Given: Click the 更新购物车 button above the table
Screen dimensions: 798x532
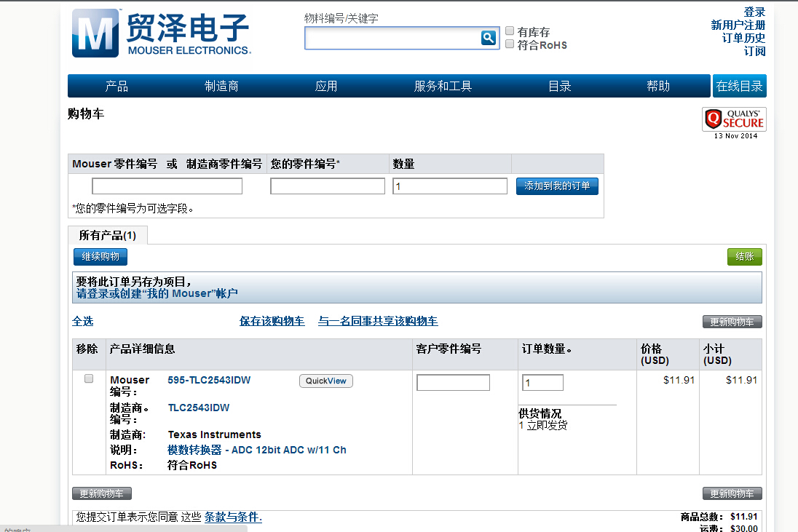Looking at the screenshot, I should [x=732, y=322].
